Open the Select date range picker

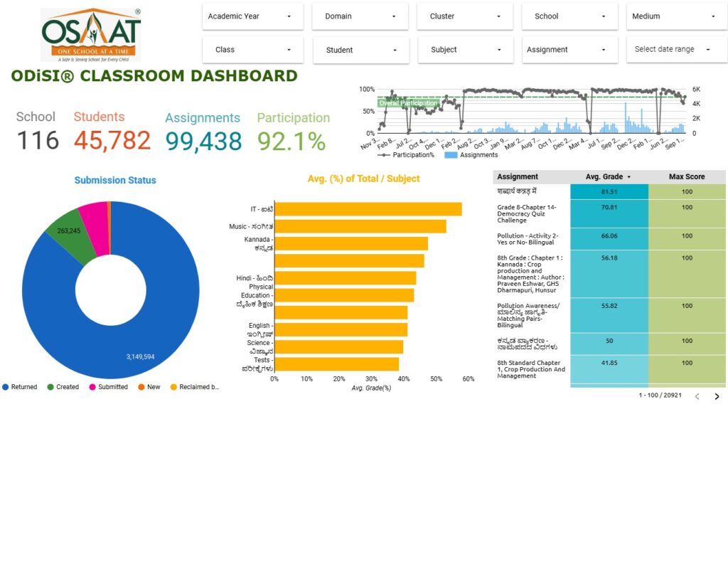coord(672,50)
